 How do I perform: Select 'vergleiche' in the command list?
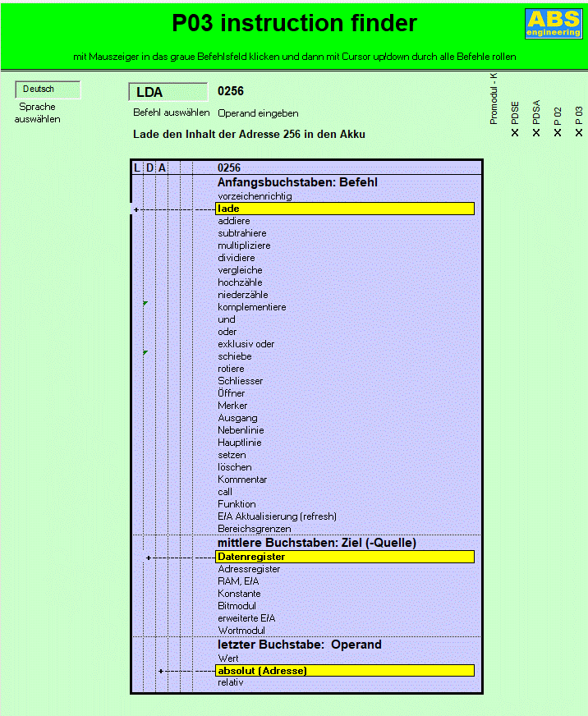pyautogui.click(x=240, y=270)
